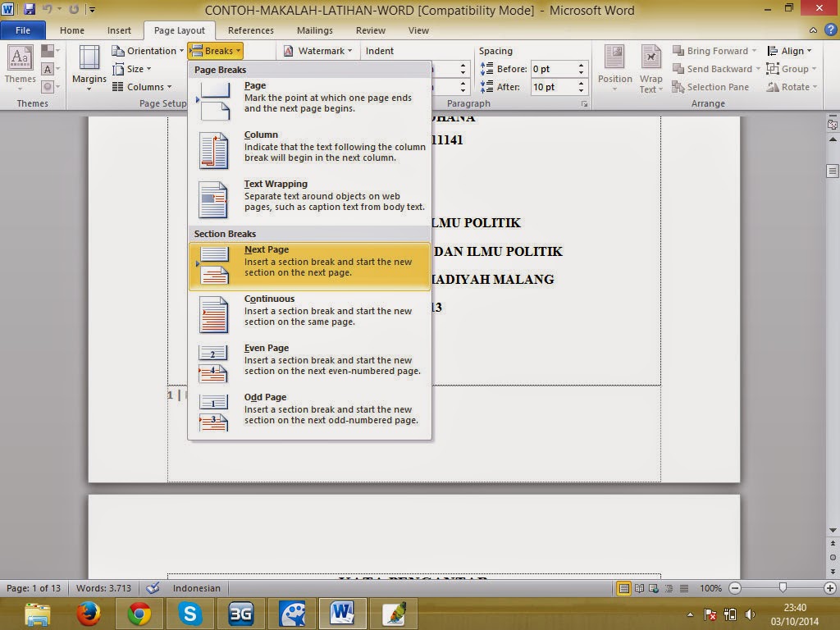This screenshot has height=630, width=840.
Task: Minimize the ribbon
Action: pos(813,30)
